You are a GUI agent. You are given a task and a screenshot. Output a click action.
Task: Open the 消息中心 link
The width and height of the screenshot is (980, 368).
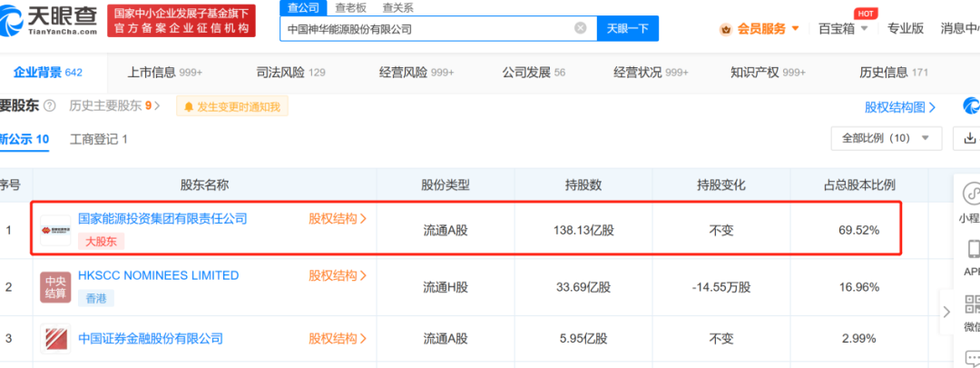(960, 28)
